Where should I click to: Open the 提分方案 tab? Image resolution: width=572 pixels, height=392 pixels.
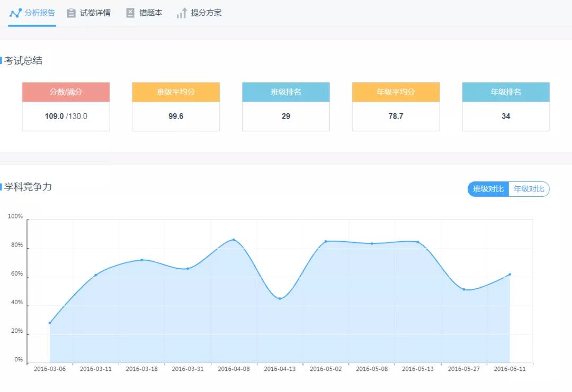tap(206, 13)
